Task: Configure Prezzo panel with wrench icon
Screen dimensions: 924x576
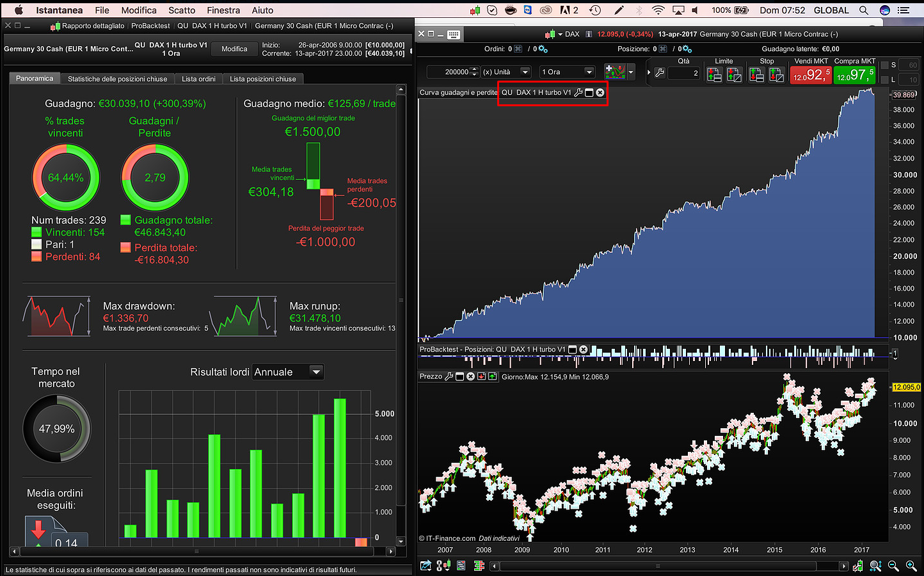Action: (x=449, y=376)
